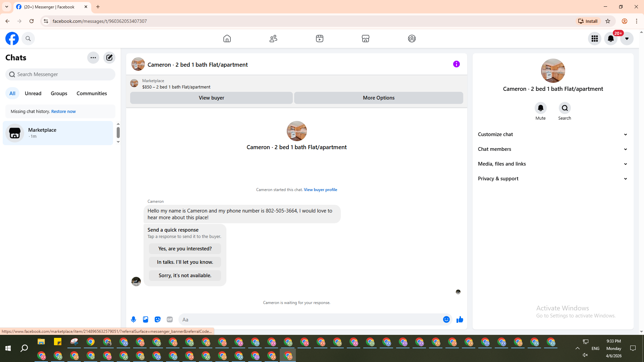Click the chat list scrollbar thumb

click(118, 132)
